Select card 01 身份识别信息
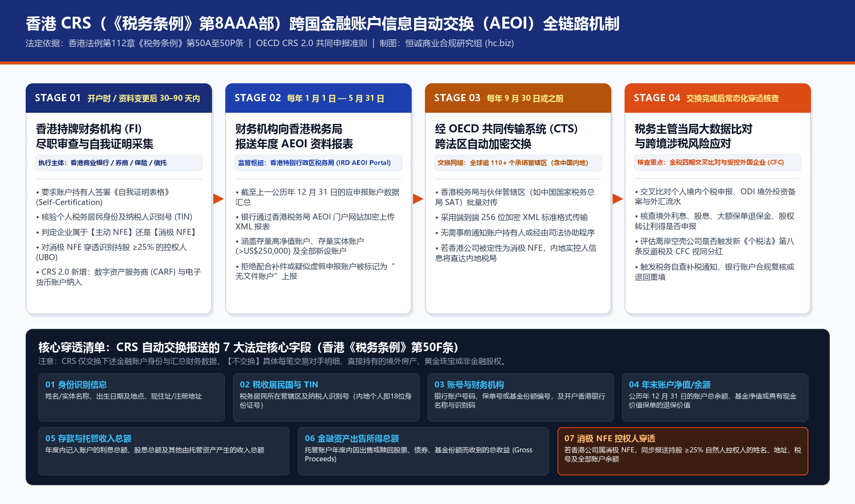Image resolution: width=855 pixels, height=504 pixels. click(132, 397)
